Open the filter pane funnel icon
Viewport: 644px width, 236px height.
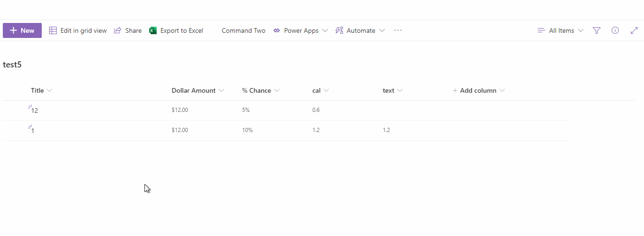point(597,30)
